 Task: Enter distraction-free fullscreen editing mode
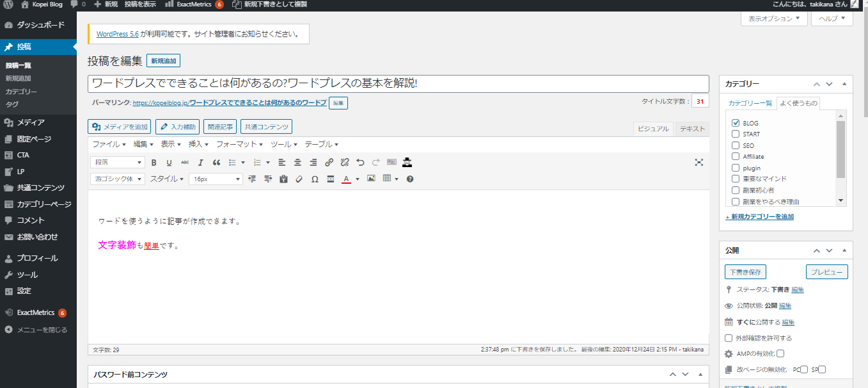(x=699, y=163)
